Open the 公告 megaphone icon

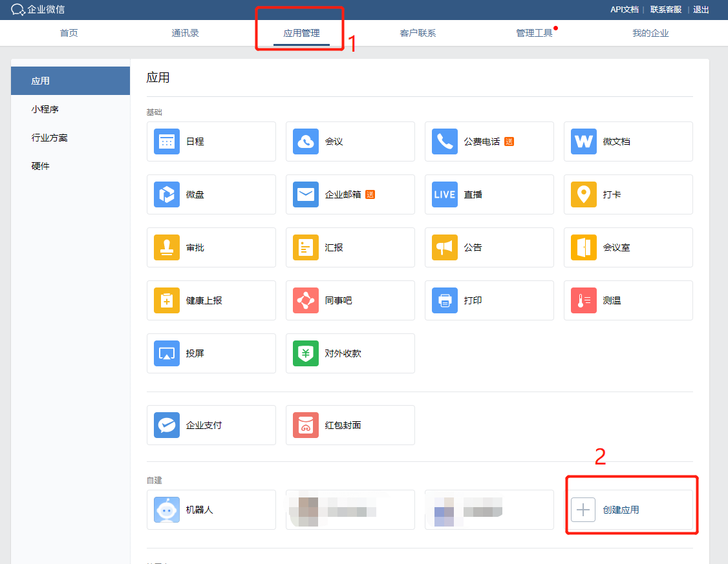(444, 247)
